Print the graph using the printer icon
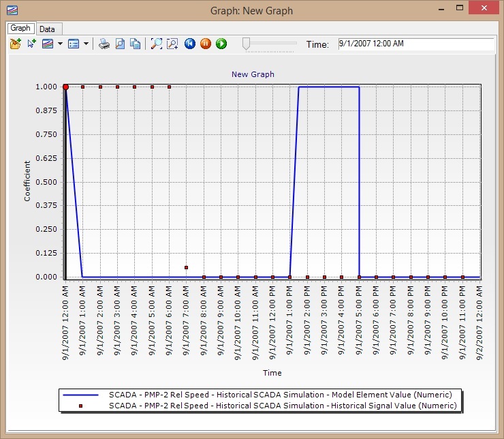Image resolution: width=504 pixels, height=439 pixels. point(104,44)
